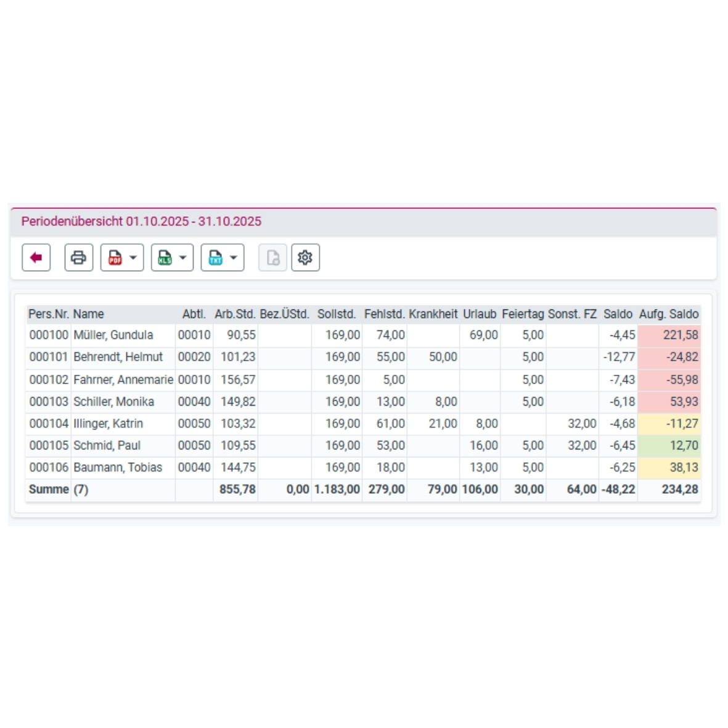
Task: Select the row for Müller, Gundula
Action: [x=113, y=335]
